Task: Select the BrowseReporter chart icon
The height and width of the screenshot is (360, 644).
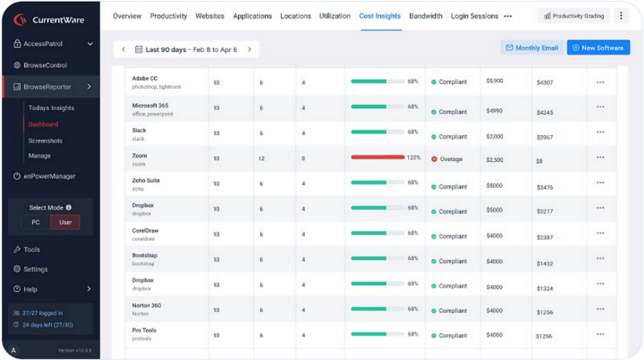Action: [x=17, y=86]
